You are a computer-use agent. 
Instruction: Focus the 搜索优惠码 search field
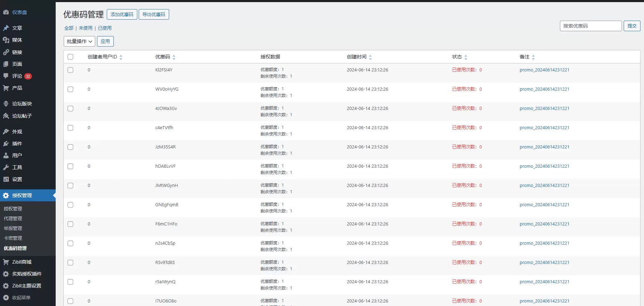click(591, 26)
